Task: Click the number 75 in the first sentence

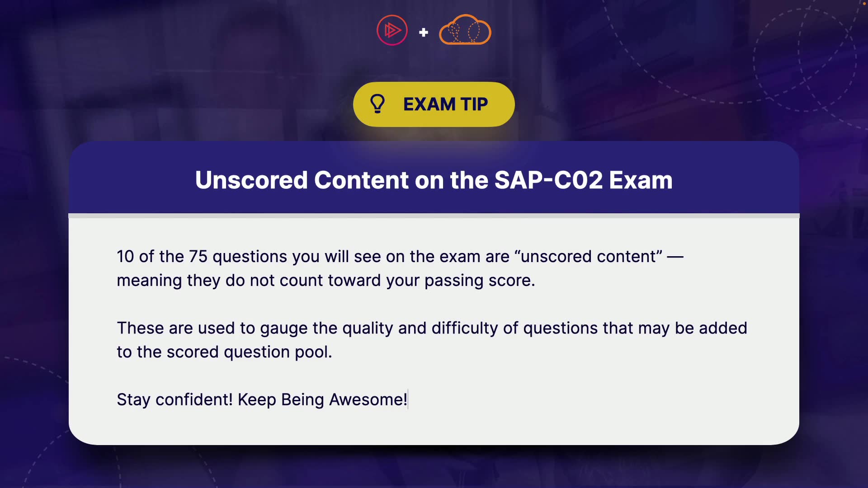Action: coord(198,256)
